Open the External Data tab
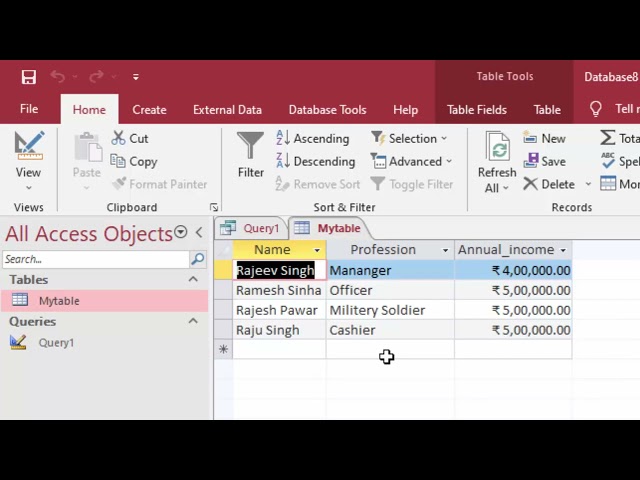640x480 pixels. tap(227, 110)
